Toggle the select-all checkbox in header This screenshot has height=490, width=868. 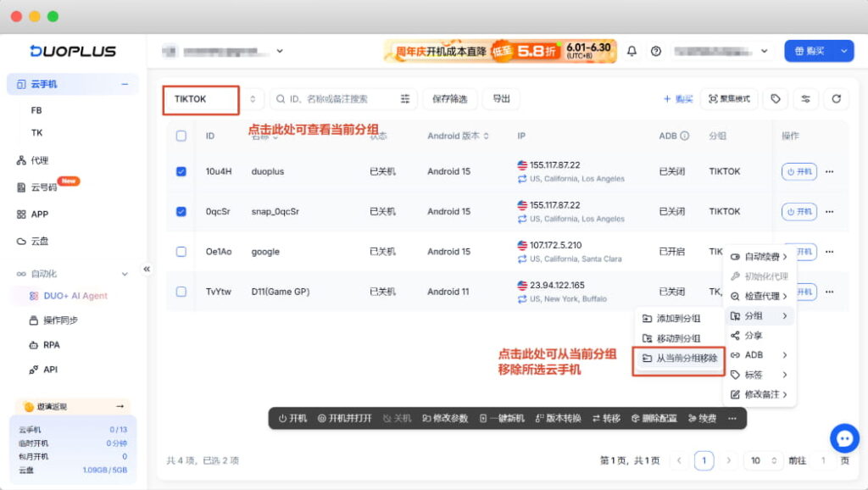tap(181, 136)
